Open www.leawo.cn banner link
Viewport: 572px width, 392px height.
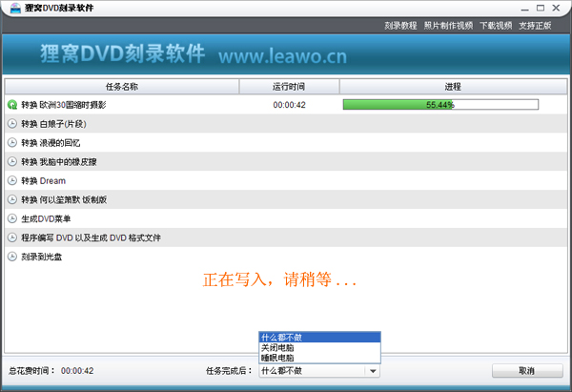point(283,56)
